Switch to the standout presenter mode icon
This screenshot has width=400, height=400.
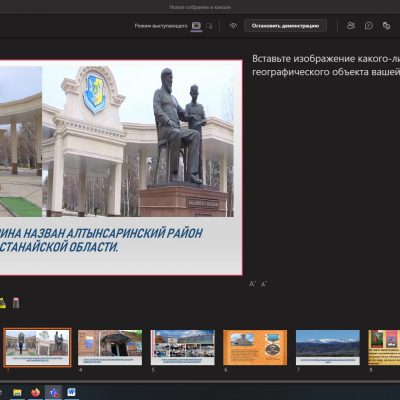[209, 26]
